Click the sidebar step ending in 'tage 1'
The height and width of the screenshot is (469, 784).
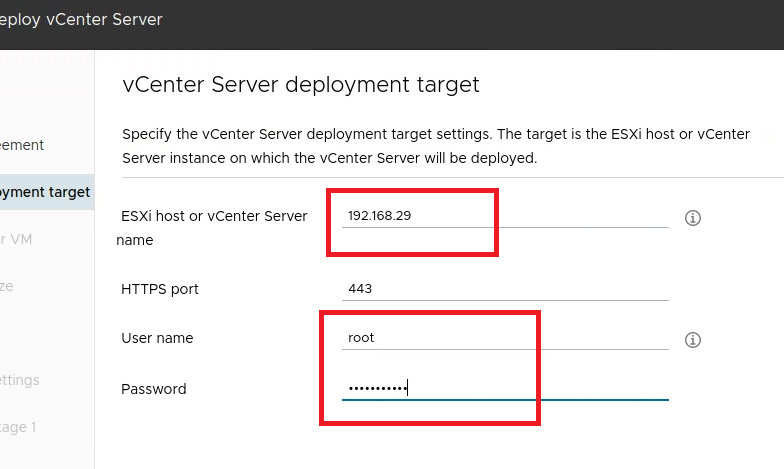coord(18,427)
